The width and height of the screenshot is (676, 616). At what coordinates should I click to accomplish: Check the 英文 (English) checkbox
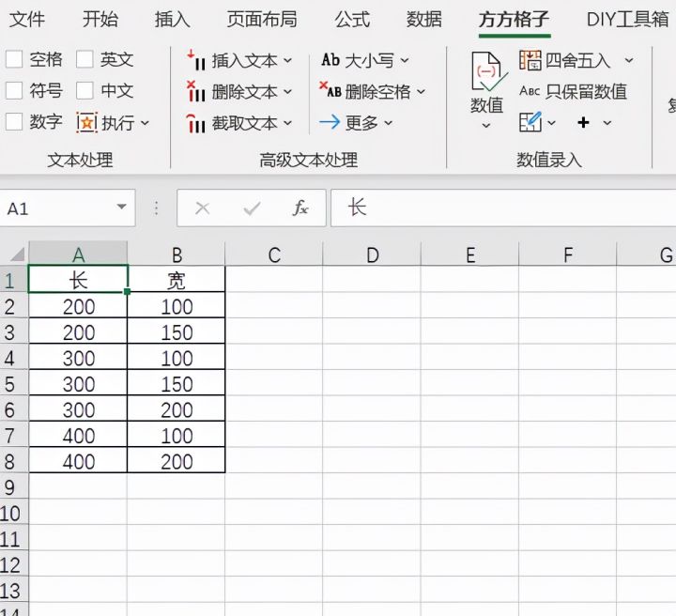(84, 59)
